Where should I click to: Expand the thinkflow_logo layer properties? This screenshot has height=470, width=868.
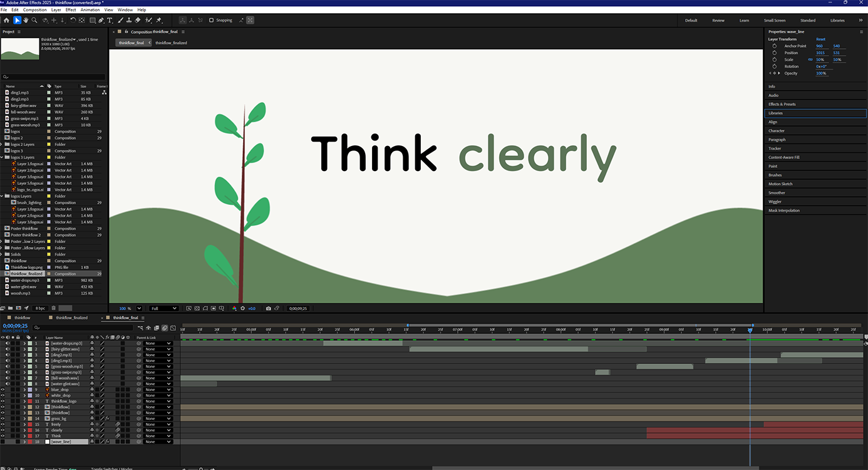(x=24, y=401)
